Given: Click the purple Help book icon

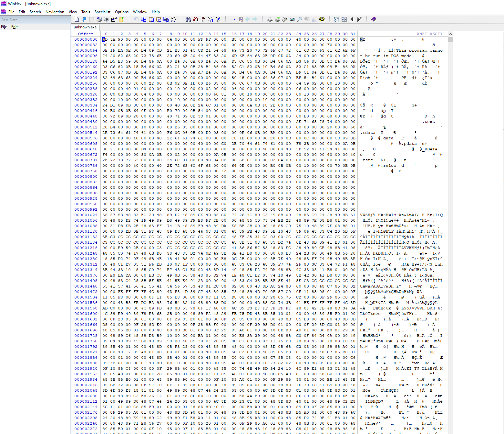Looking at the screenshot, I should pyautogui.click(x=374, y=19).
